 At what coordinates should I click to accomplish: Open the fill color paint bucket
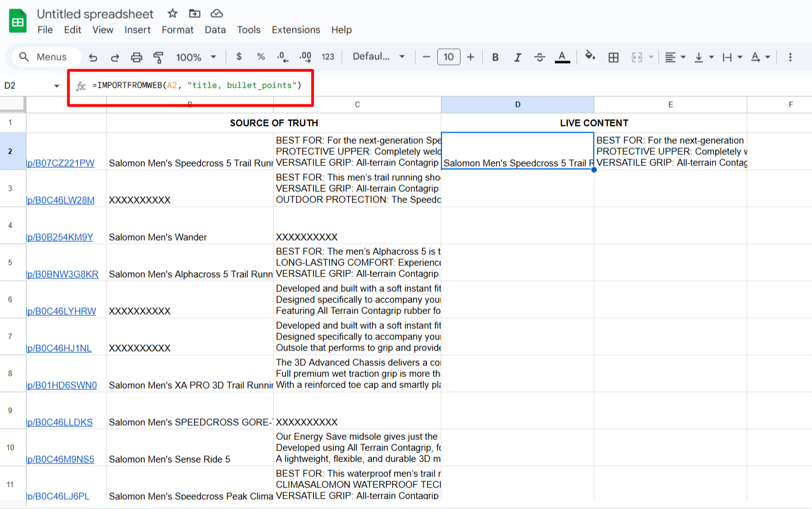[x=590, y=57]
